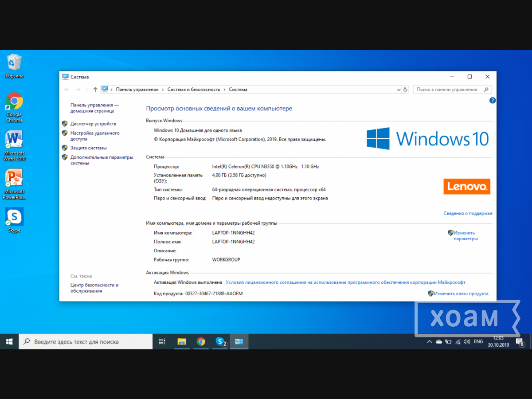
Task: Select Система breadcrumb item
Action: coord(238,90)
